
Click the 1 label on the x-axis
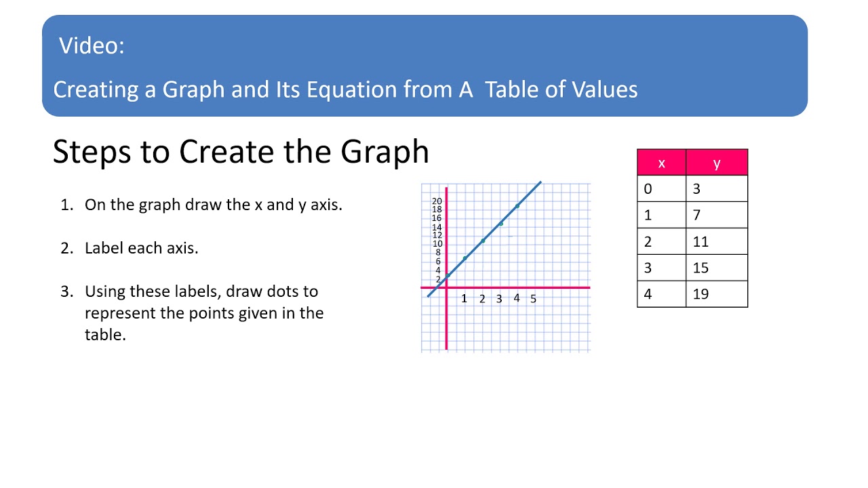pyautogui.click(x=465, y=299)
